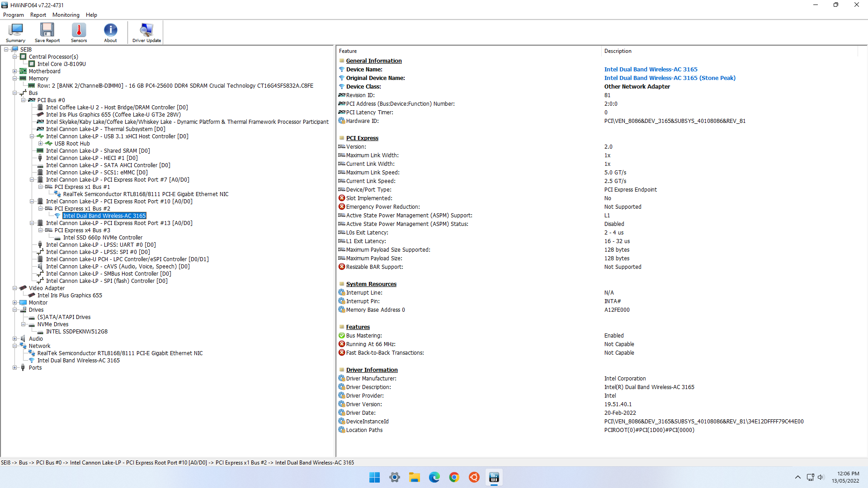Select the Shared SRAM device
The height and width of the screenshot is (488, 868).
[x=98, y=151]
